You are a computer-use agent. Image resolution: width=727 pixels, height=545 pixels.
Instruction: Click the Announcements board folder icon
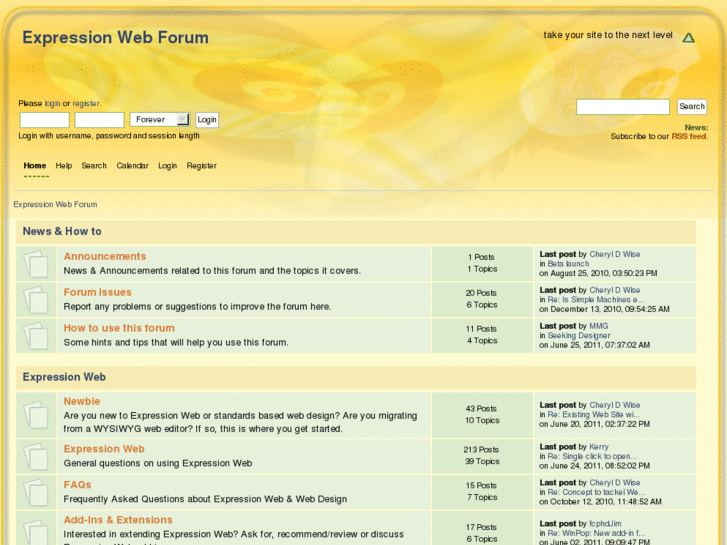[36, 264]
